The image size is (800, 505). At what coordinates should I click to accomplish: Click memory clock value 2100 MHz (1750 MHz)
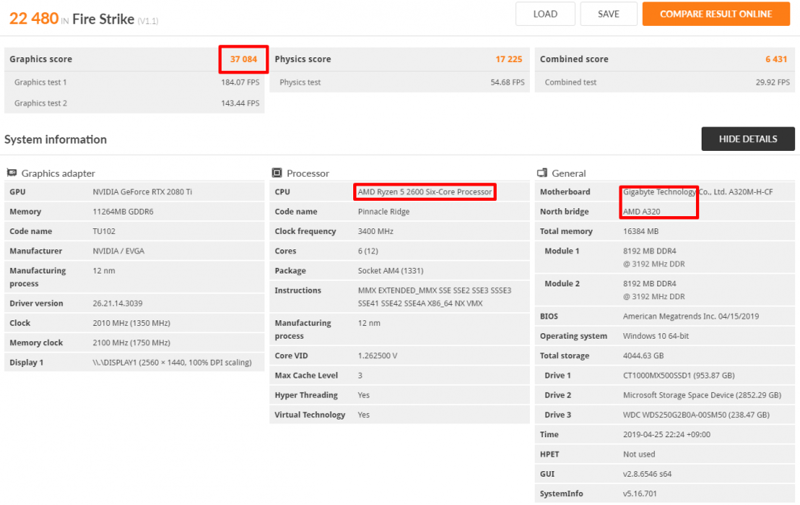point(131,343)
